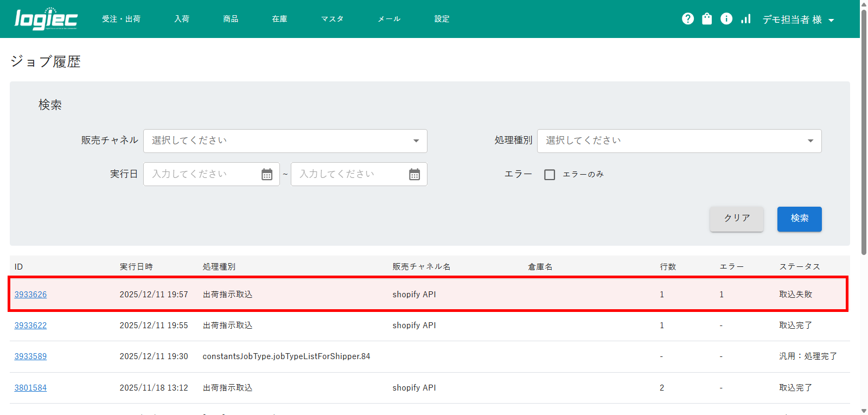
Task: Open calendar picker for start 実行日
Action: point(267,174)
